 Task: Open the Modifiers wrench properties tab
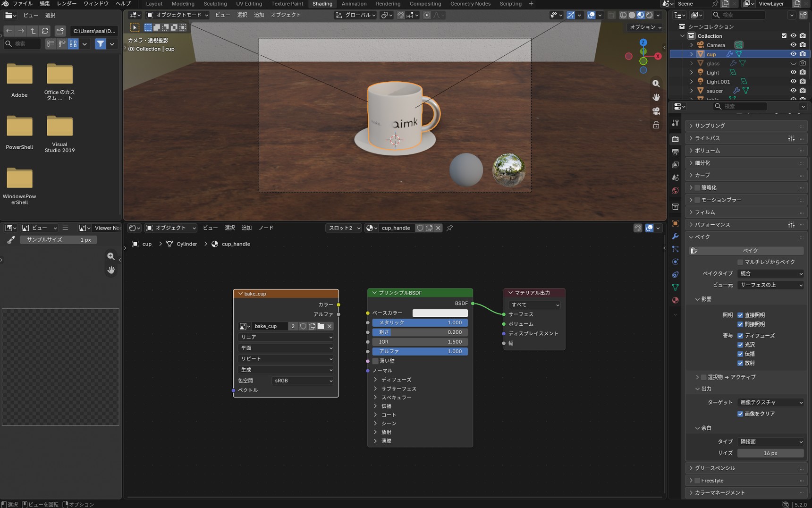pyautogui.click(x=676, y=236)
